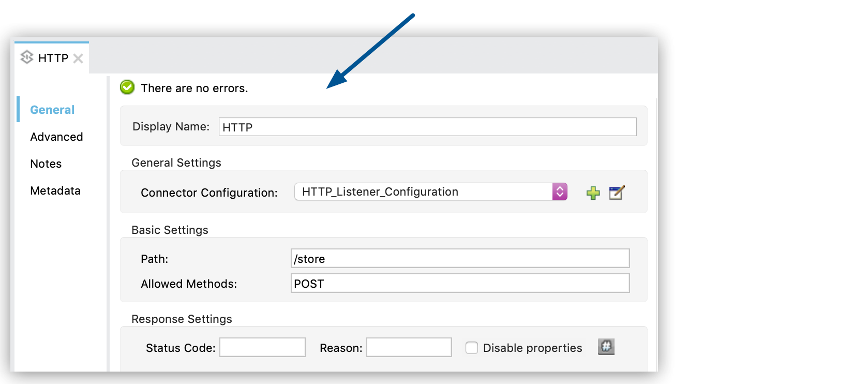Click the Allowed Methods field with POST
Viewport: 868px width, 384px height.
pyautogui.click(x=460, y=283)
